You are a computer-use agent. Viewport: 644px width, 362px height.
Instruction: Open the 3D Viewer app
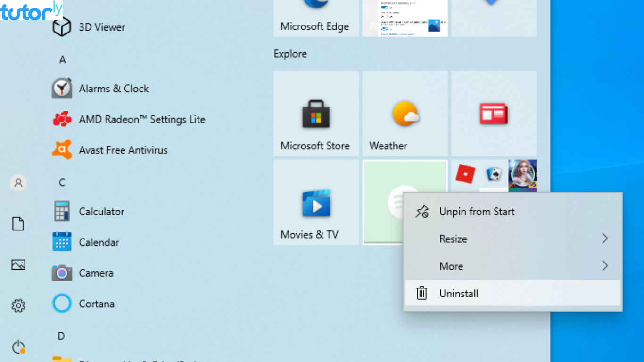pyautogui.click(x=101, y=27)
